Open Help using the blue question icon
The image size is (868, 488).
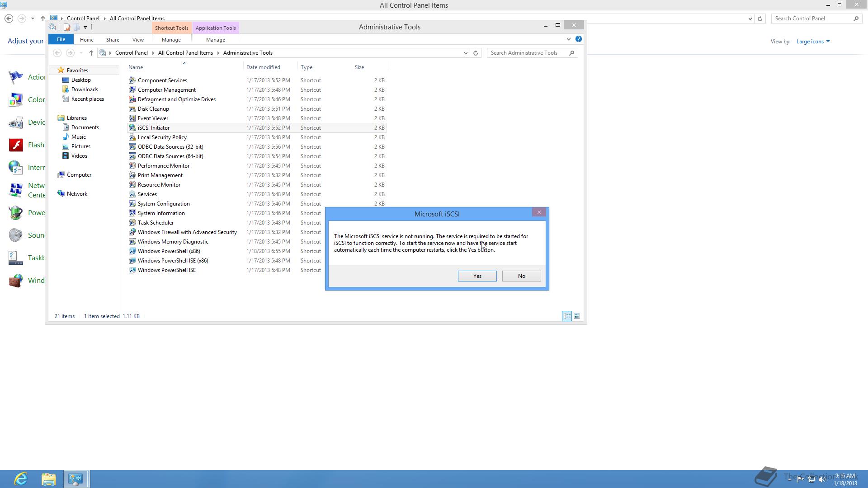(x=579, y=39)
